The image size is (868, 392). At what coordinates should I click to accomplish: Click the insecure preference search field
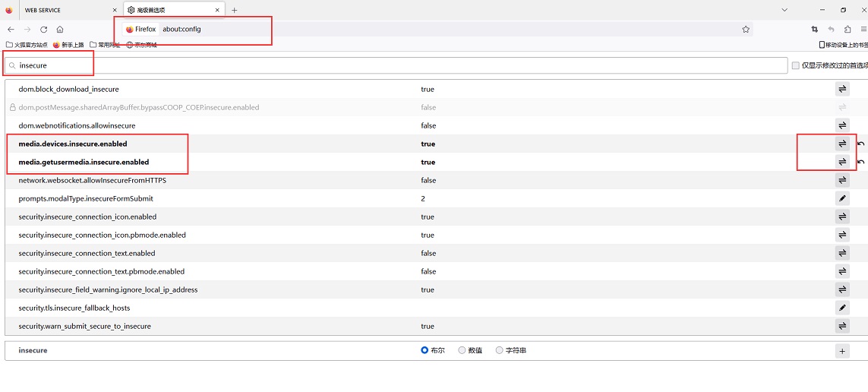pyautogui.click(x=396, y=65)
